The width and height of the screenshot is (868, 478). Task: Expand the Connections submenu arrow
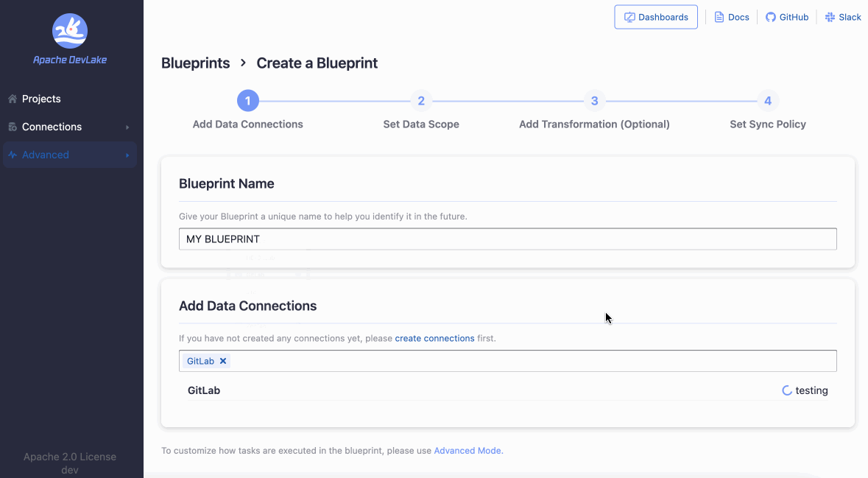[127, 127]
